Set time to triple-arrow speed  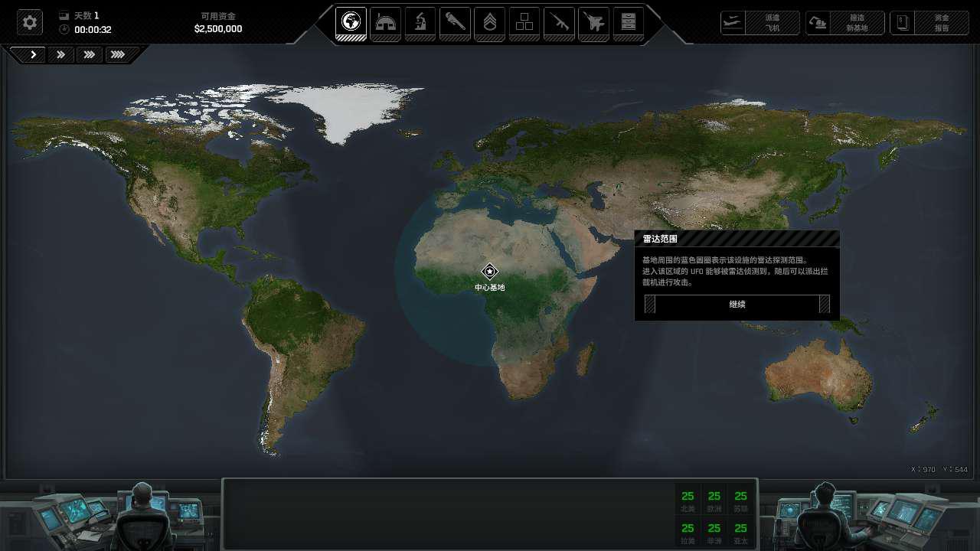(90, 54)
